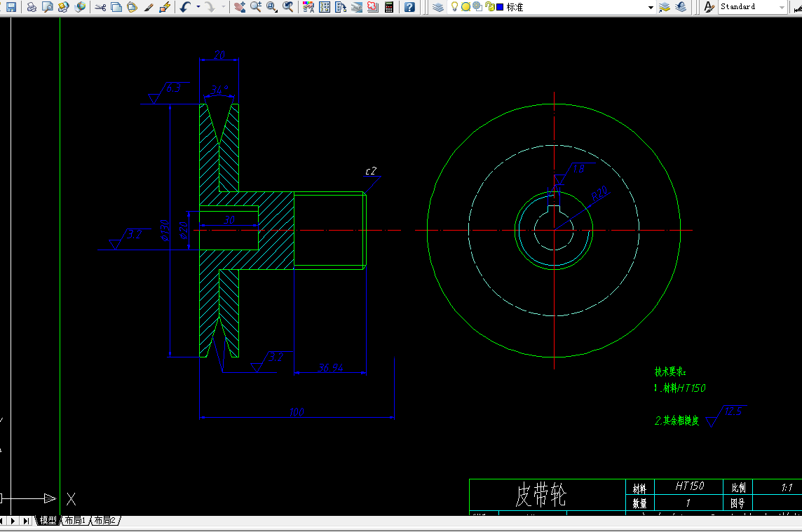Screen dimensions: 802x532
Task: Select the 6.3 surface roughness value
Action: click(x=173, y=88)
